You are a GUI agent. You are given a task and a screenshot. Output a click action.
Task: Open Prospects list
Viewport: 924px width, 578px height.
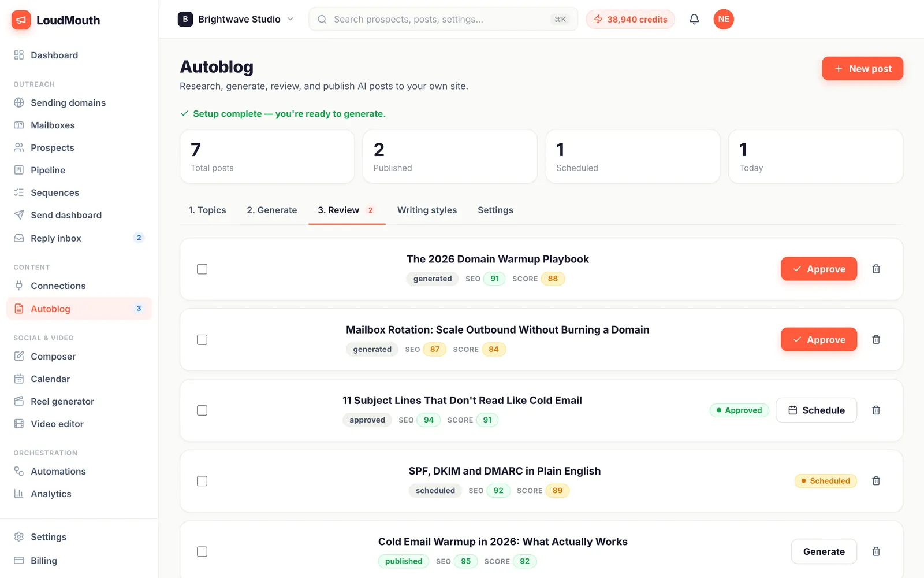(79, 147)
